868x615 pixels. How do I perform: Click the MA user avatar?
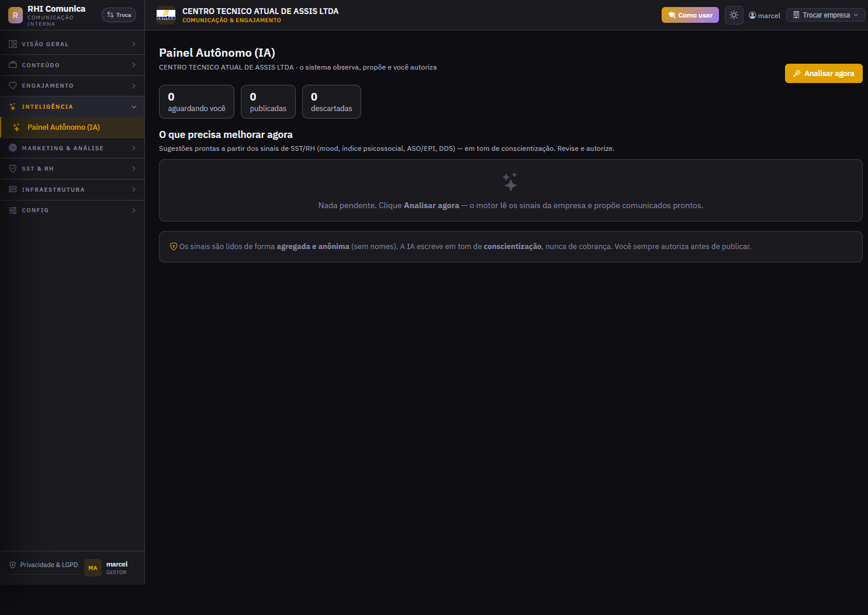[93, 568]
